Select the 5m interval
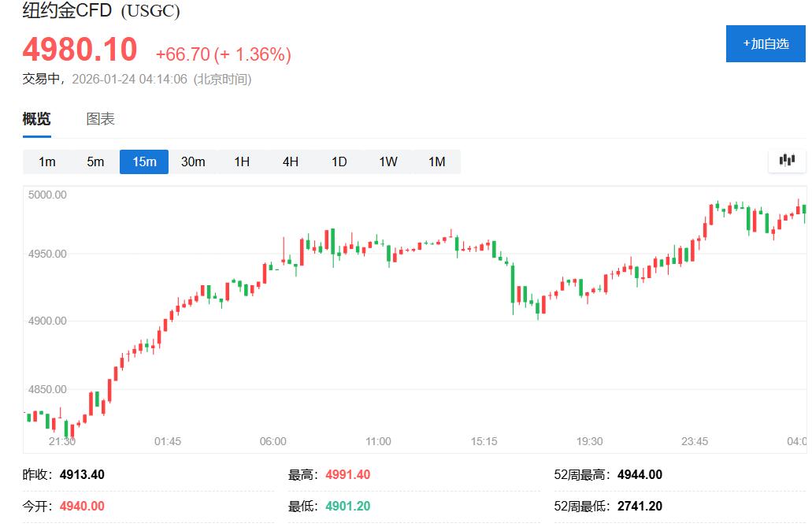 click(95, 162)
